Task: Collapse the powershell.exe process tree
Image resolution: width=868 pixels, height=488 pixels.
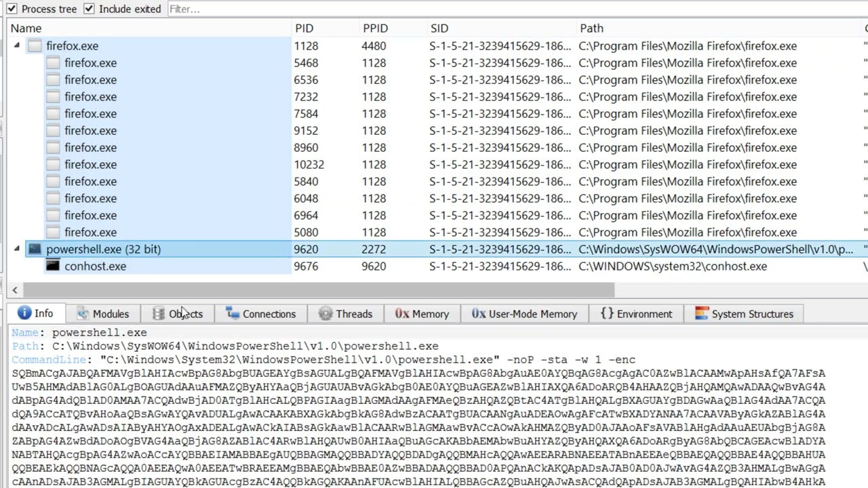Action: (17, 249)
